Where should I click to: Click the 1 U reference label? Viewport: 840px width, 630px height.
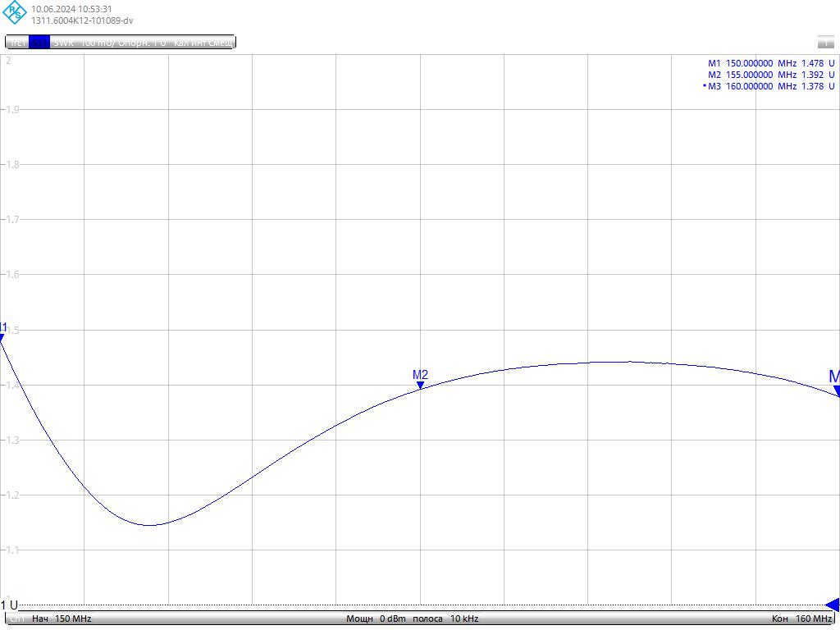click(x=9, y=605)
